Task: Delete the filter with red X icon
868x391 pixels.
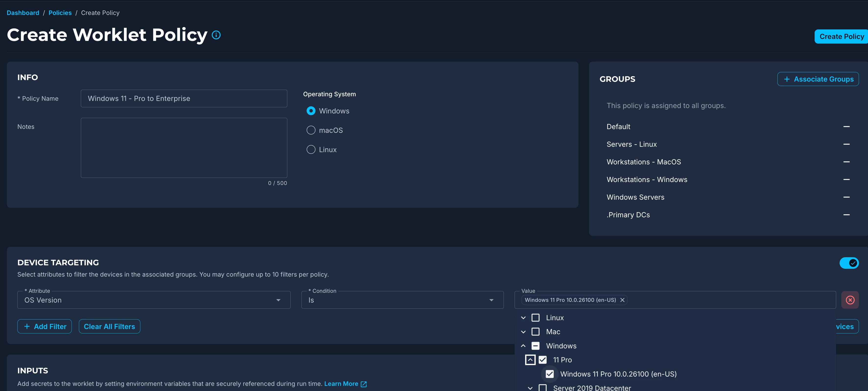Action: coord(850,300)
